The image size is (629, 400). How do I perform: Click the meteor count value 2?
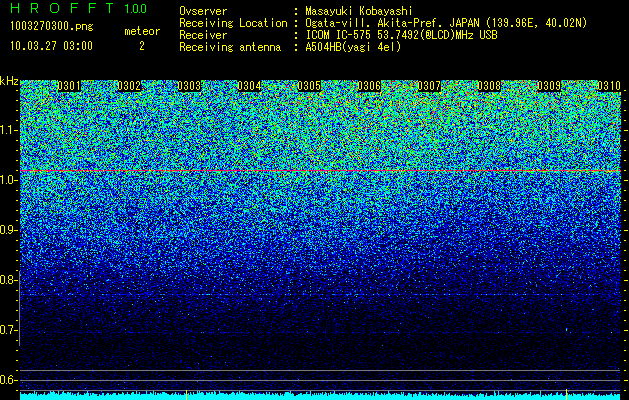pyautogui.click(x=142, y=46)
